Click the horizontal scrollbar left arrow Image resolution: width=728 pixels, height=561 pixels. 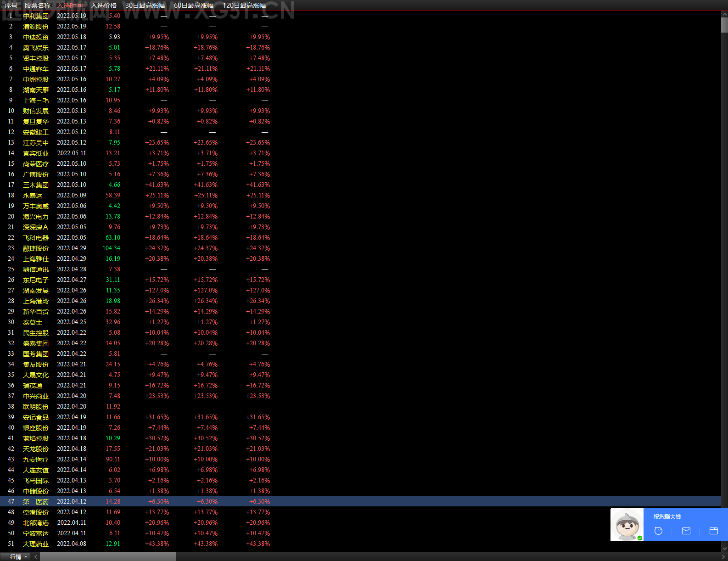(x=36, y=556)
